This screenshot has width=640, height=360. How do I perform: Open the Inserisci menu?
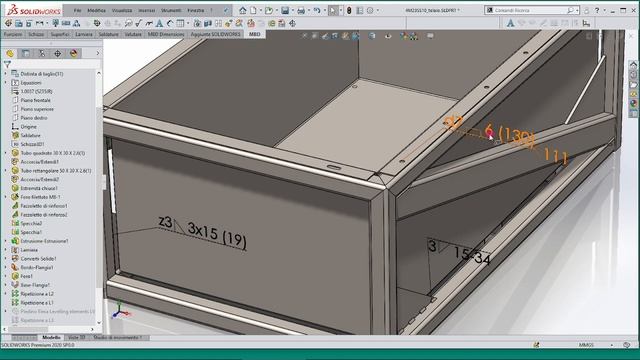[x=147, y=10]
